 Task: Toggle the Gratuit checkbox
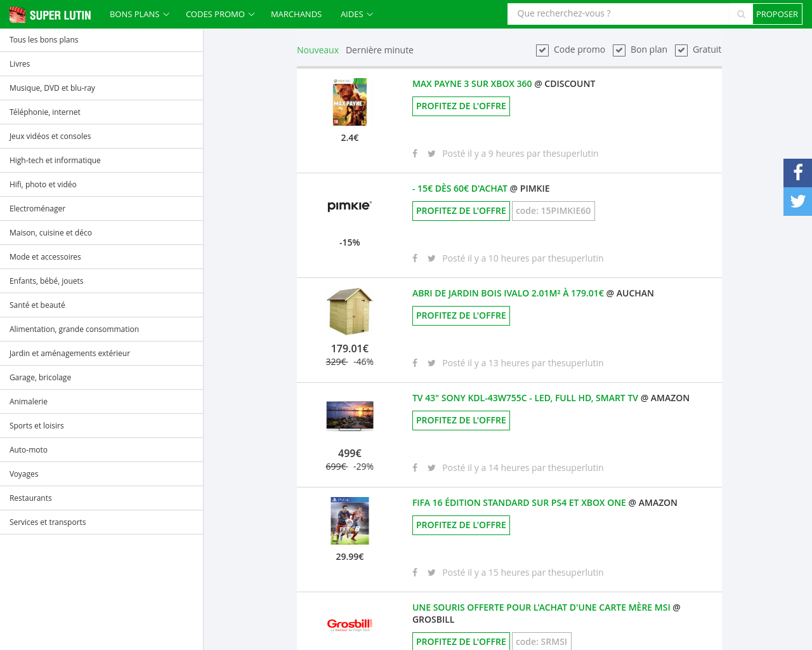681,50
